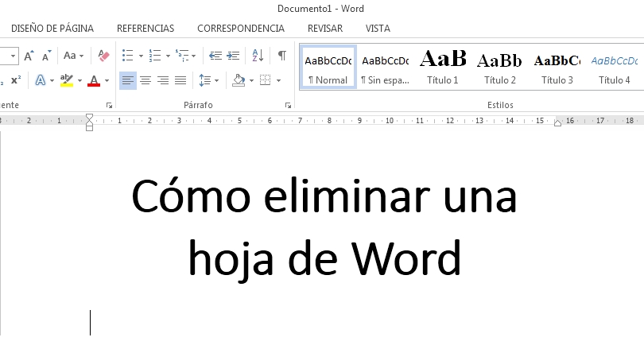Screen dimensions: 644x345
Task: Apply the Sin espaciado style
Action: point(386,67)
